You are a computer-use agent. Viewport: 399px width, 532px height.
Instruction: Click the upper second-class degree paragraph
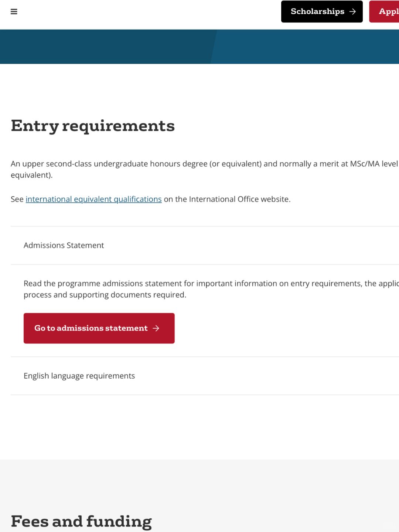(204, 164)
